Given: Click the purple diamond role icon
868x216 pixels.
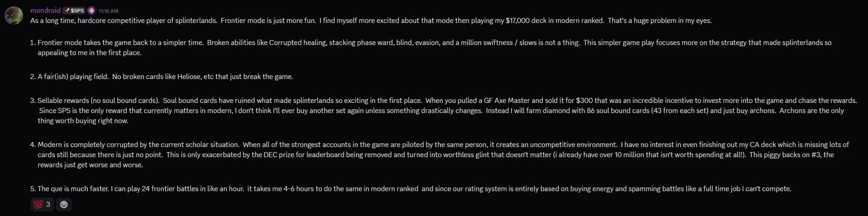Looking at the screenshot, I should [91, 10].
